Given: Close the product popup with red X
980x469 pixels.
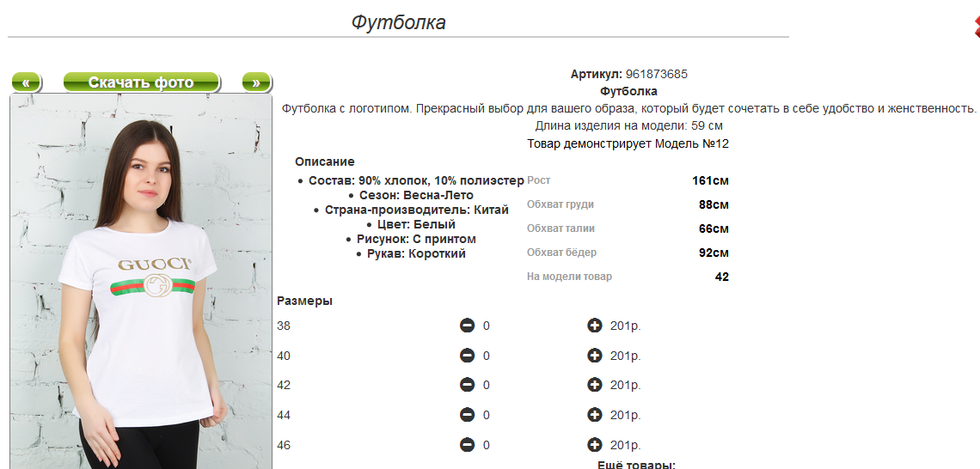Looking at the screenshot, I should 976,27.
